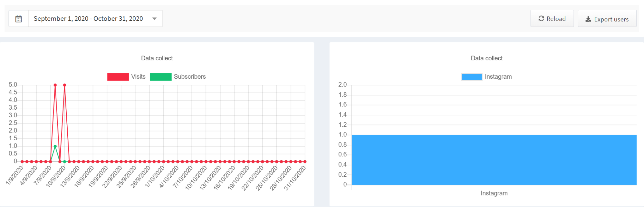Click the 1/9/2020 x-axis label
The width and height of the screenshot is (644, 207).
click(14, 175)
